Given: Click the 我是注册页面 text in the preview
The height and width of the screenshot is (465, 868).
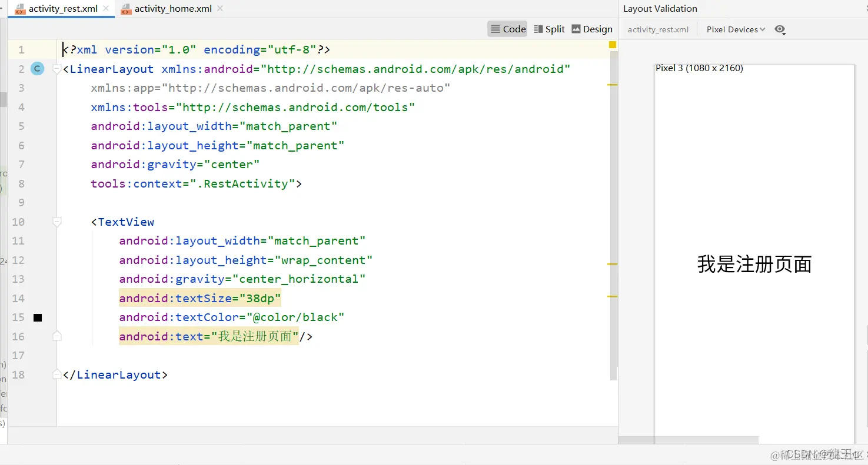Looking at the screenshot, I should tap(754, 265).
